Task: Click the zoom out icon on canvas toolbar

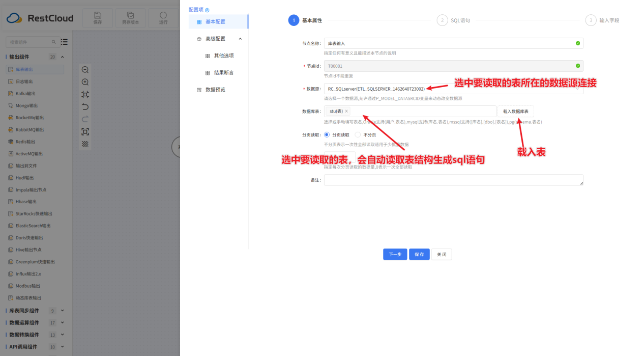Action: pos(85,70)
